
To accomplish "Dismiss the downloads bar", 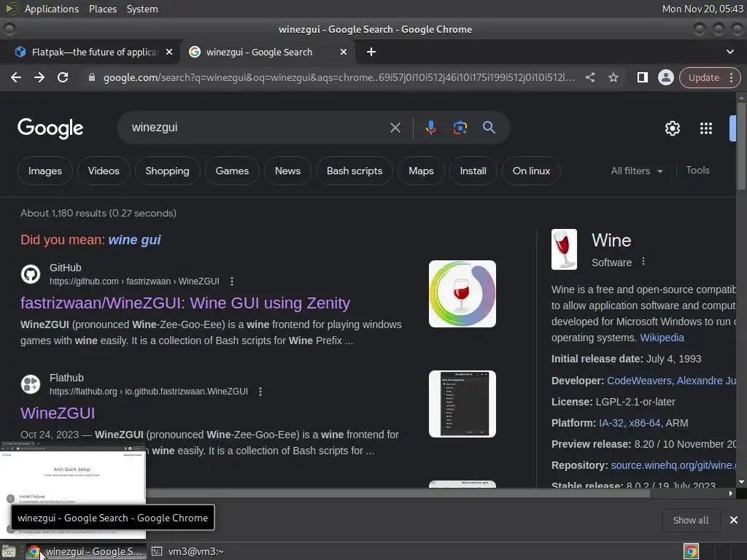I will click(x=734, y=520).
